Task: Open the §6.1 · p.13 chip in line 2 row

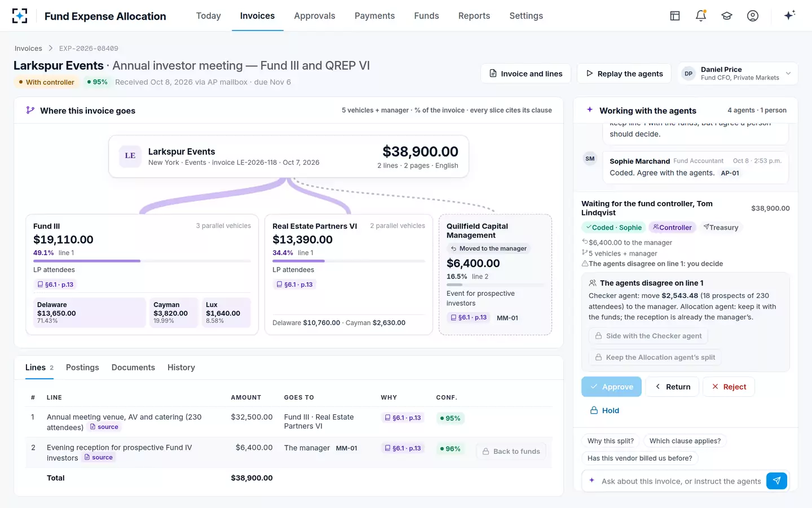Action: coord(403,448)
